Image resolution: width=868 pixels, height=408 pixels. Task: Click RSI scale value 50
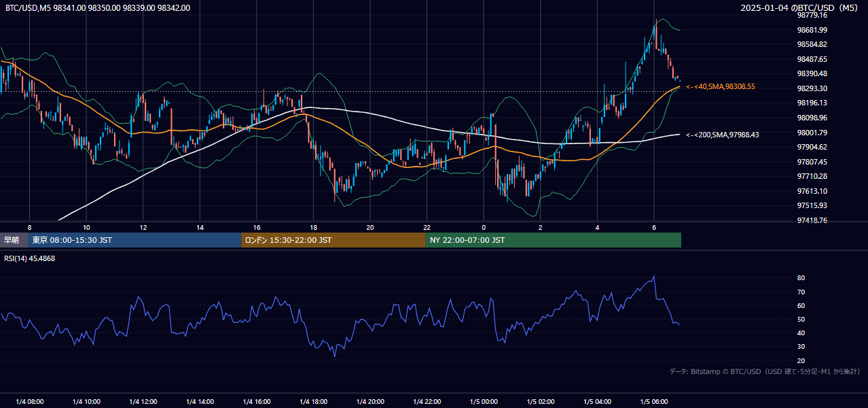point(801,319)
